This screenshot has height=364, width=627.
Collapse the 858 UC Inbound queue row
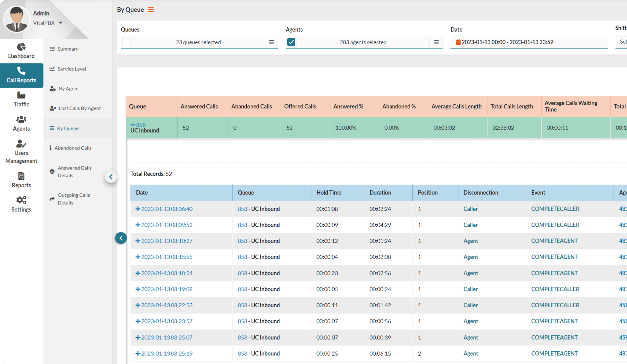click(133, 125)
